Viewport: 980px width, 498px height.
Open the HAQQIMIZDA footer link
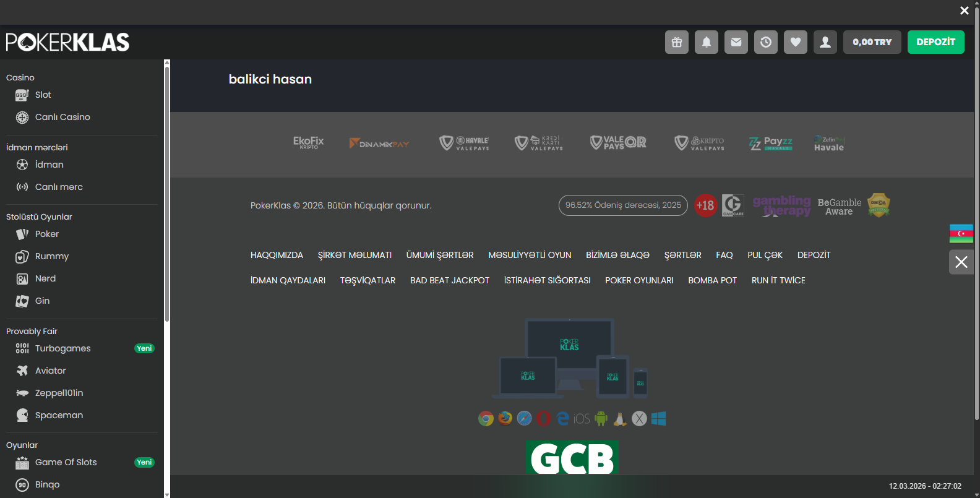click(277, 255)
